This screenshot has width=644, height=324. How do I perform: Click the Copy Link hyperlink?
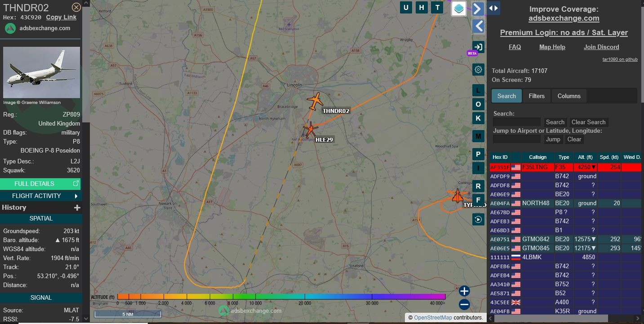(61, 17)
